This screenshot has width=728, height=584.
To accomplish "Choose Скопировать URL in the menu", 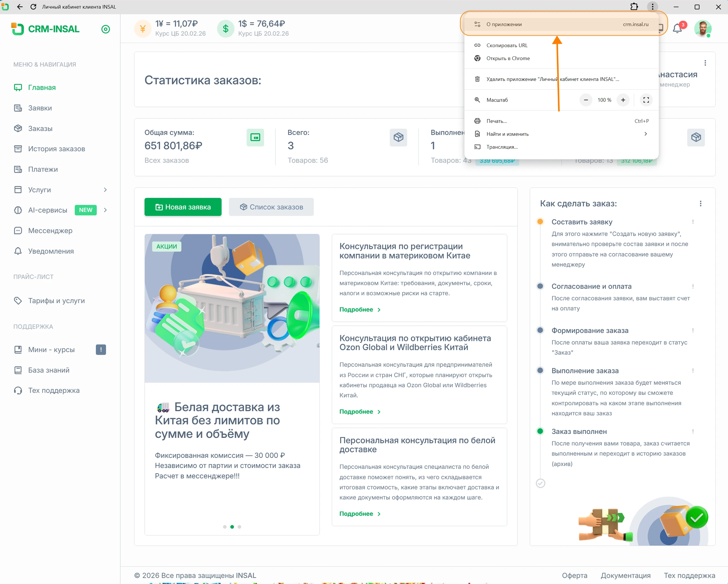I will [506, 45].
